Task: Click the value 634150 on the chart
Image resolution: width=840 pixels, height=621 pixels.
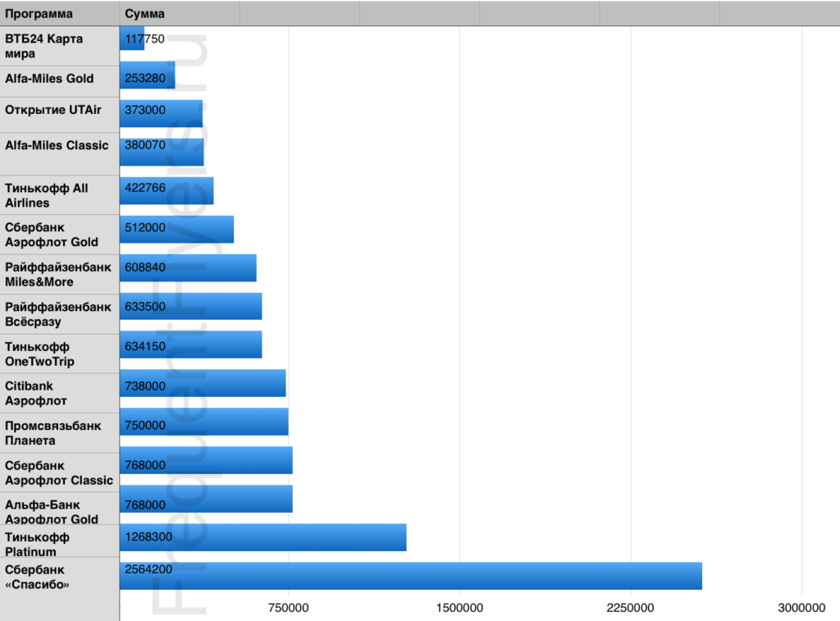Action: click(x=145, y=346)
